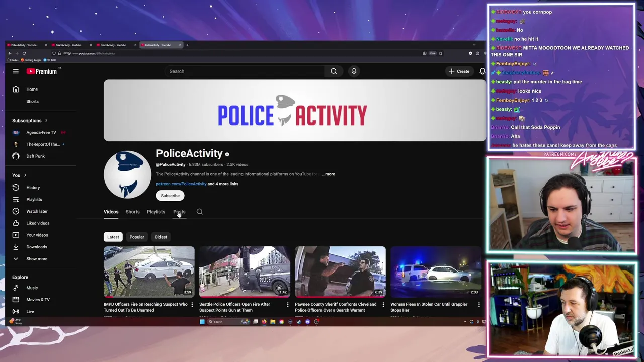Open the notifications bell
This screenshot has width=644, height=362.
[482, 71]
